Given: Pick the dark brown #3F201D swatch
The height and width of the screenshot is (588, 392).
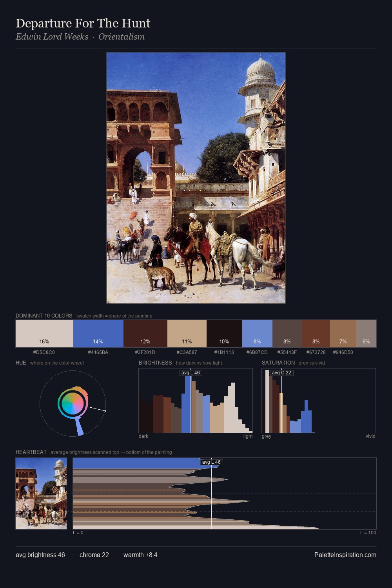Looking at the screenshot, I should coord(145,334).
